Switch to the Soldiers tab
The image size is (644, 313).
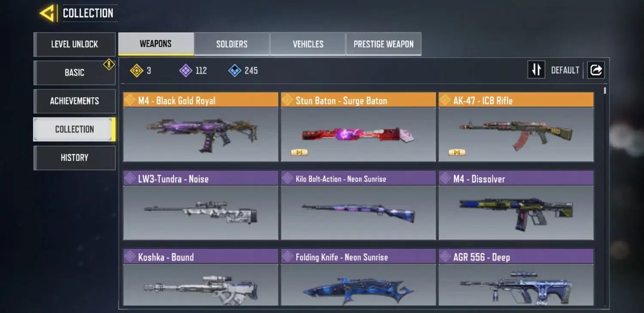click(232, 44)
